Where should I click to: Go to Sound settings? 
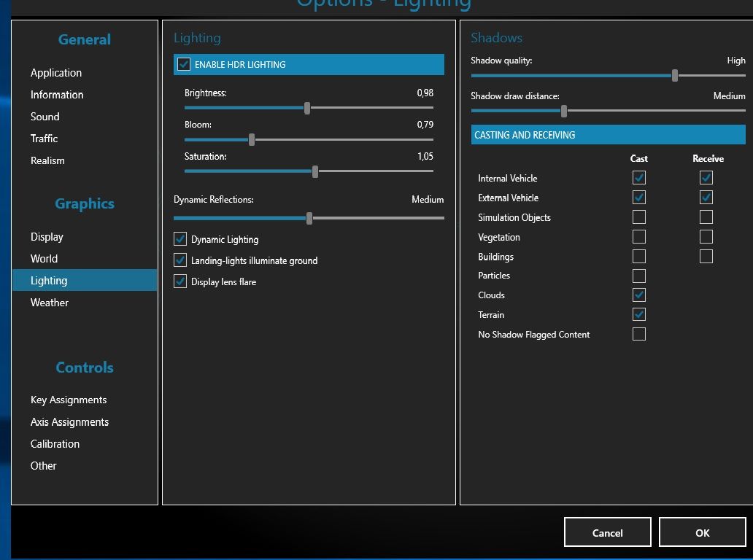[x=45, y=117]
